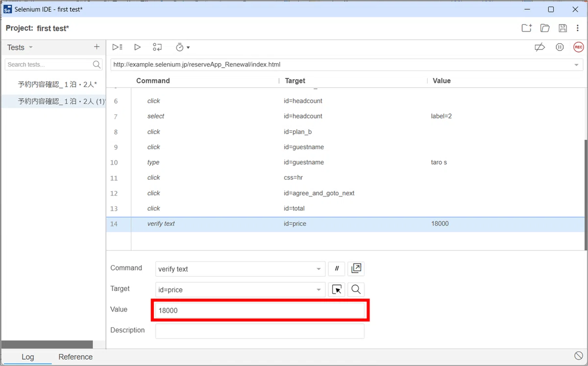The width and height of the screenshot is (588, 366).
Task: Click the step over current command icon
Action: point(157,47)
